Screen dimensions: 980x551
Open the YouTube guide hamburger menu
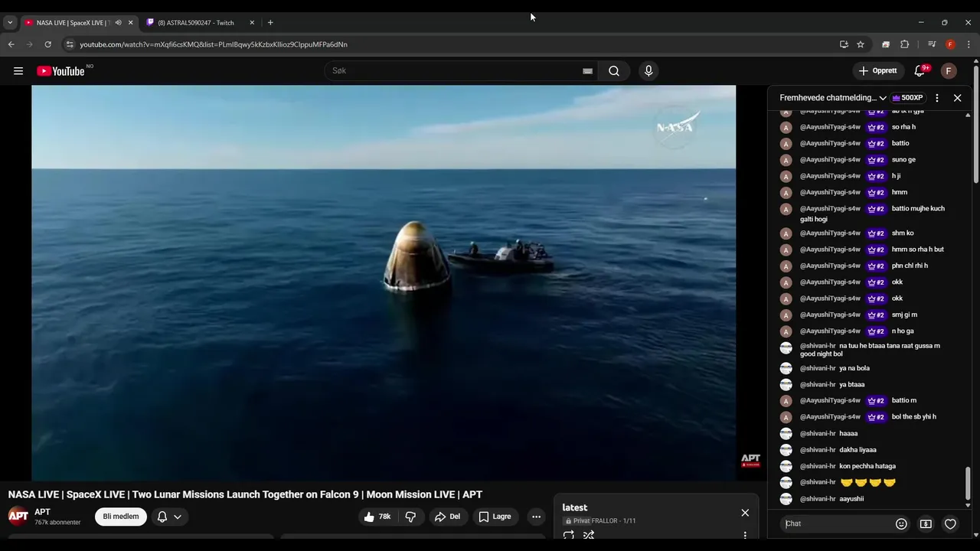[x=18, y=71]
